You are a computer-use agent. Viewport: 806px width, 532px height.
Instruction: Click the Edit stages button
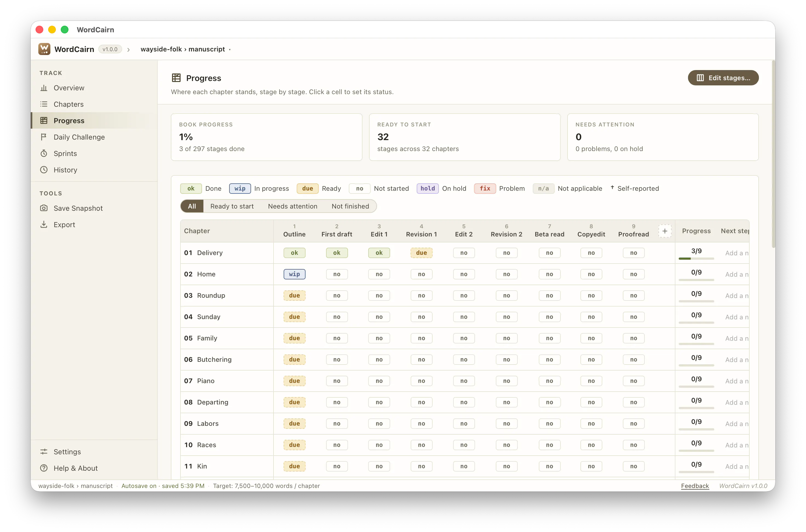click(723, 78)
